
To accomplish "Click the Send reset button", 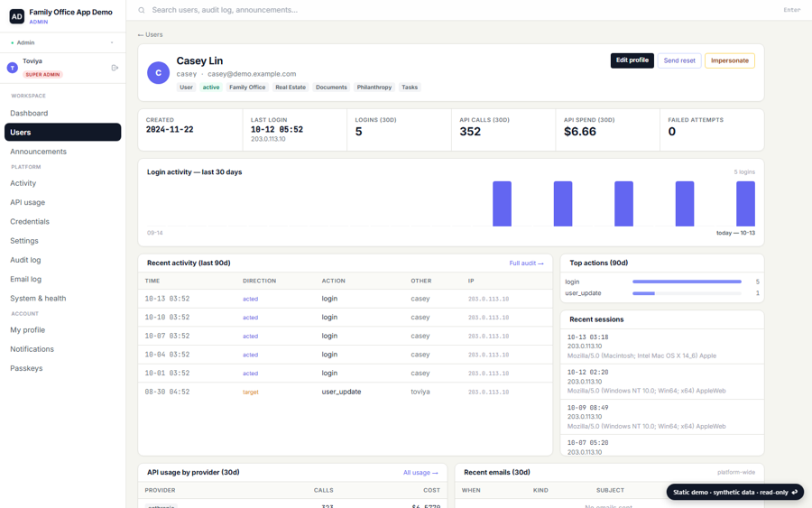I will [678, 60].
